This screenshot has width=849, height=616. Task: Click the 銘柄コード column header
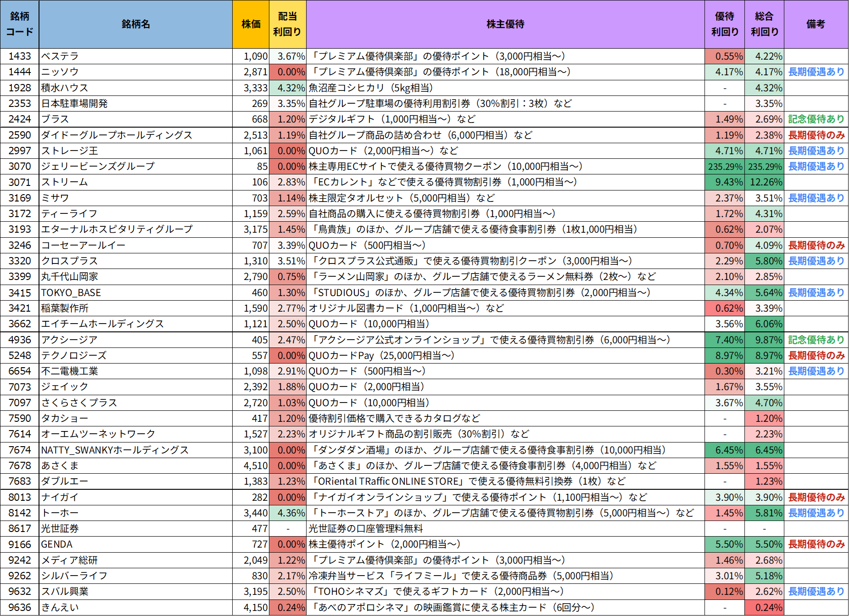(x=20, y=24)
